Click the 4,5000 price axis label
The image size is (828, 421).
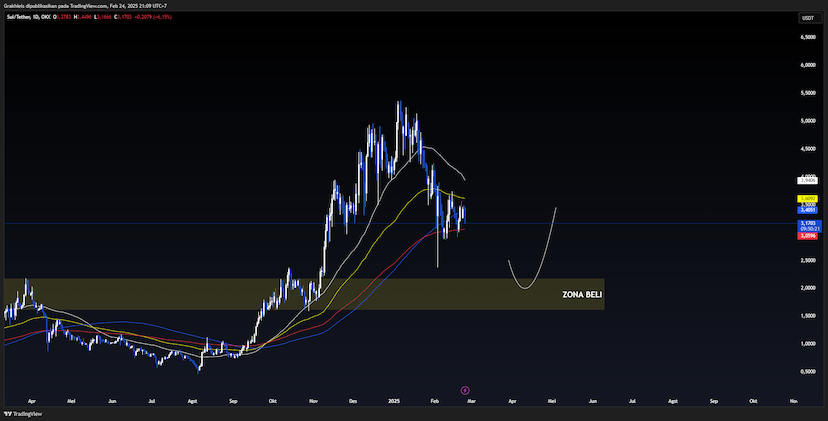coord(808,149)
